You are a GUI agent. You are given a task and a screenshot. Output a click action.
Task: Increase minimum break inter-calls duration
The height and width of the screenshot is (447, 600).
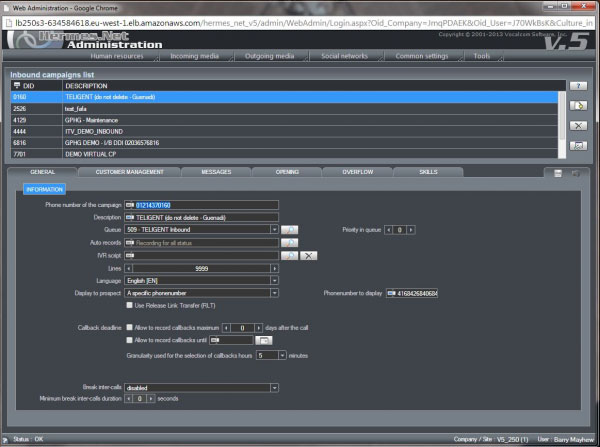click(151, 399)
